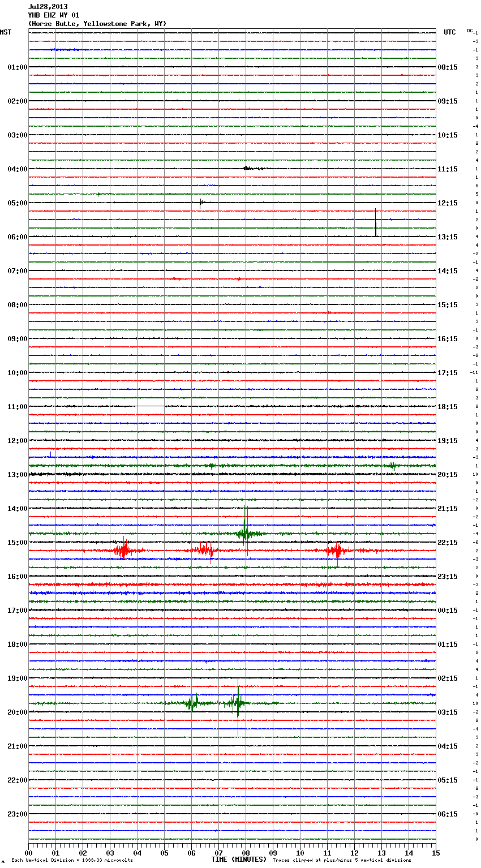Click the tall black spike before 06:00
Image resolution: width=481 pixels, height=868 pixels.
[x=376, y=222]
